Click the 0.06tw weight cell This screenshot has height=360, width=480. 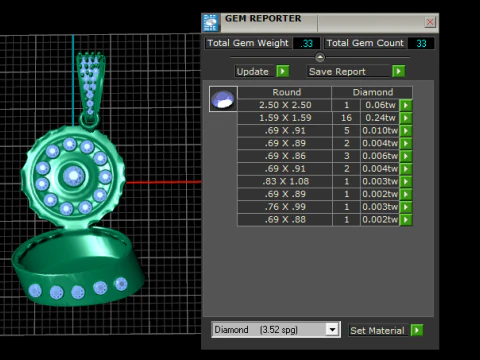pos(380,105)
